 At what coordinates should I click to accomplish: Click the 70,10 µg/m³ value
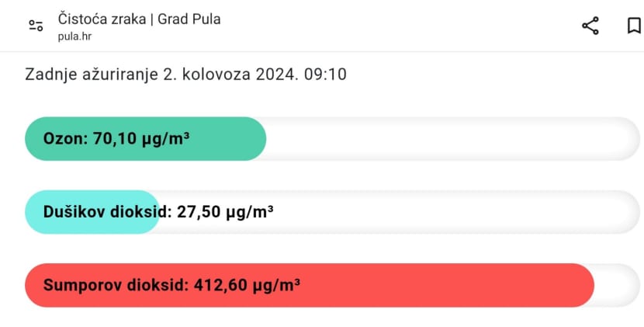point(141,138)
